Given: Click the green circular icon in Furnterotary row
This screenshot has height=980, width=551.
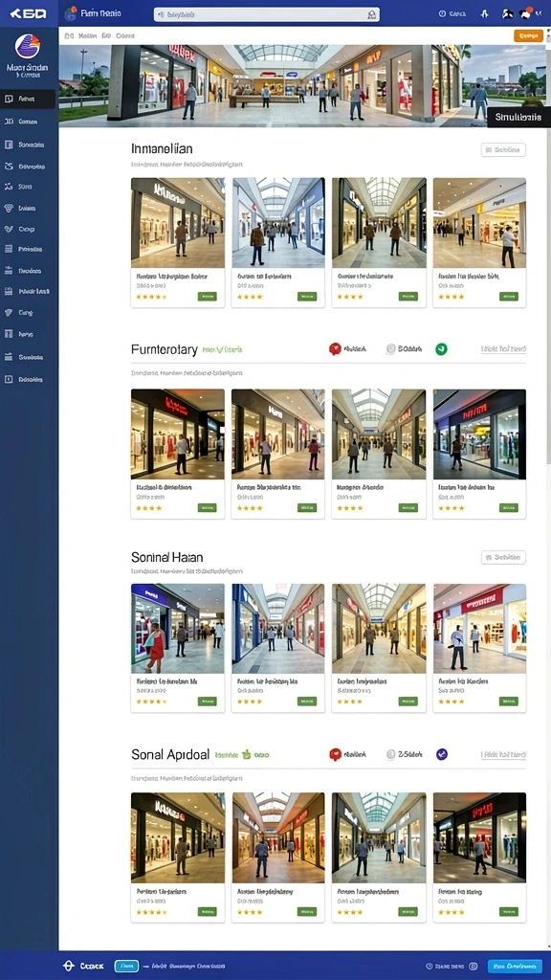Looking at the screenshot, I should (x=441, y=348).
